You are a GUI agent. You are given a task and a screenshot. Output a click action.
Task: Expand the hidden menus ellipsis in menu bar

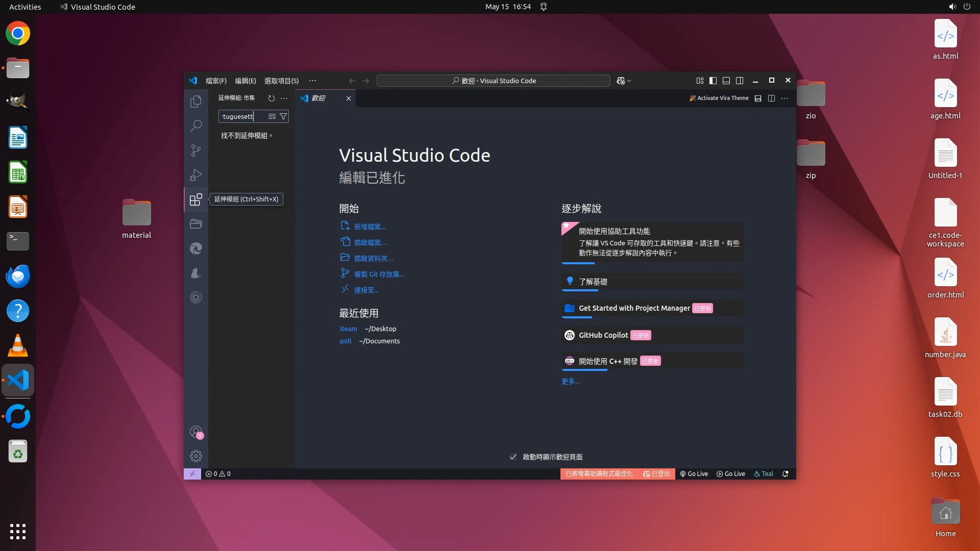click(x=312, y=81)
